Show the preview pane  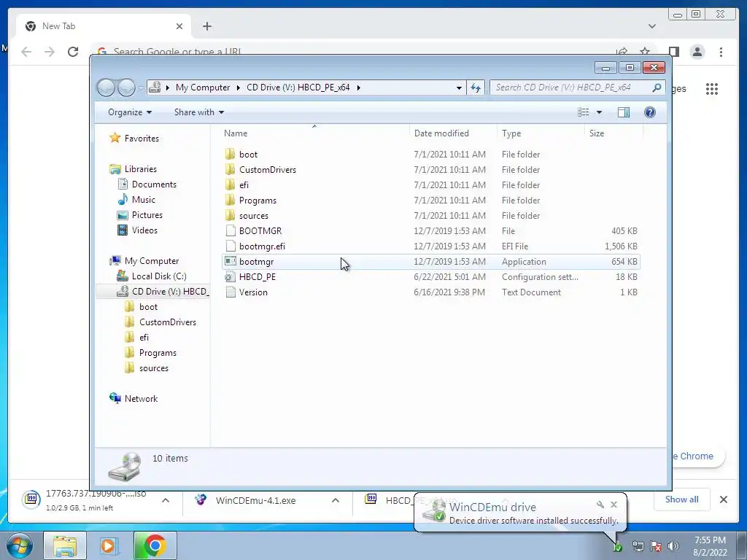click(x=623, y=112)
